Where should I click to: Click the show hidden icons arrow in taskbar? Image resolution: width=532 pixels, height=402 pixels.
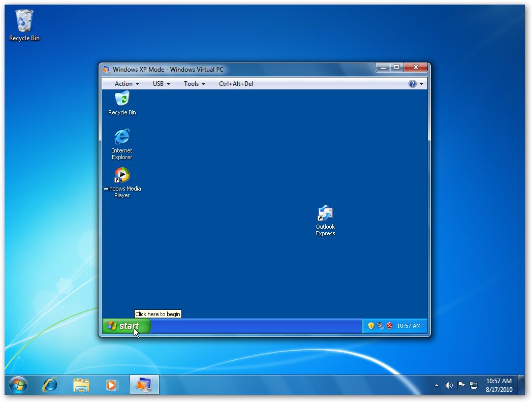436,385
